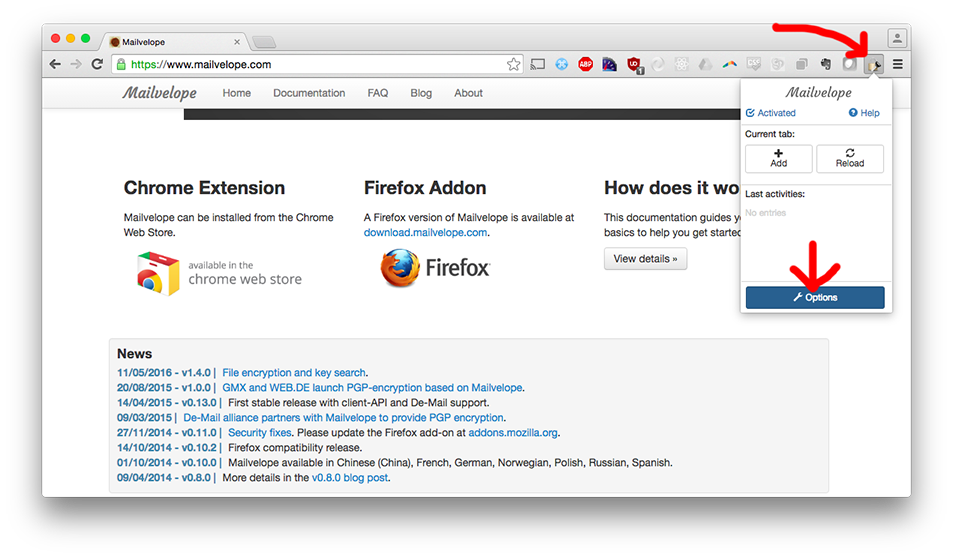Click the 09/03/2015 news date
This screenshot has width=953, height=557.
(144, 418)
